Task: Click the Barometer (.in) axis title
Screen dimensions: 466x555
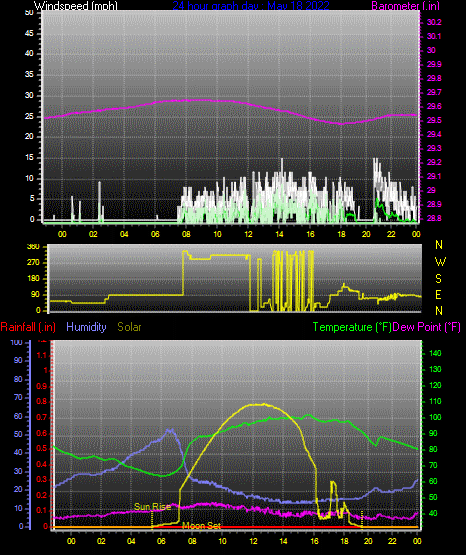Action: [x=405, y=5]
